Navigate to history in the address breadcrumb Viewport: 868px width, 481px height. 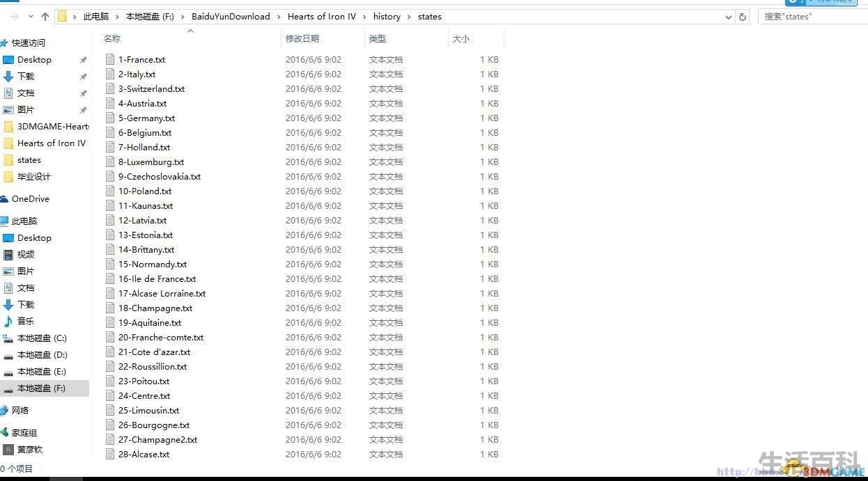[387, 17]
